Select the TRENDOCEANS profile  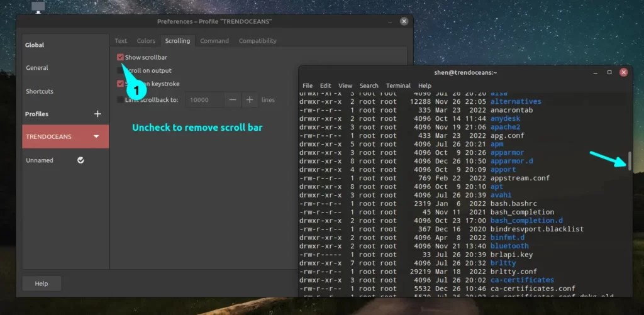pos(65,136)
